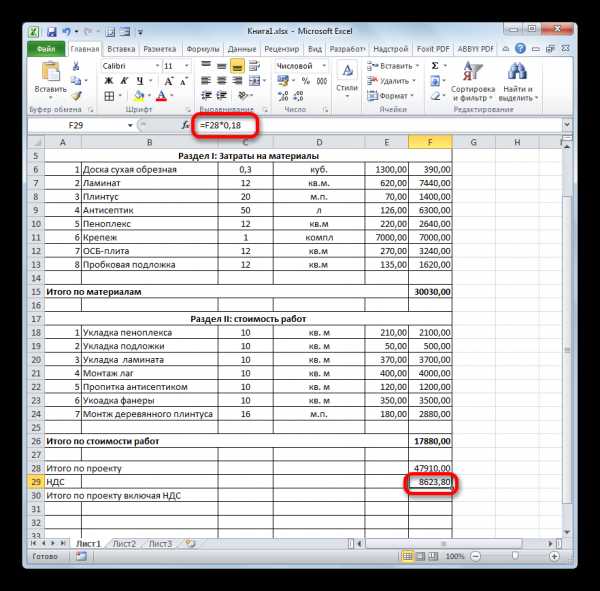The width and height of the screenshot is (600, 591).
Task: Toggle underline Ч formatting
Action: tap(140, 81)
